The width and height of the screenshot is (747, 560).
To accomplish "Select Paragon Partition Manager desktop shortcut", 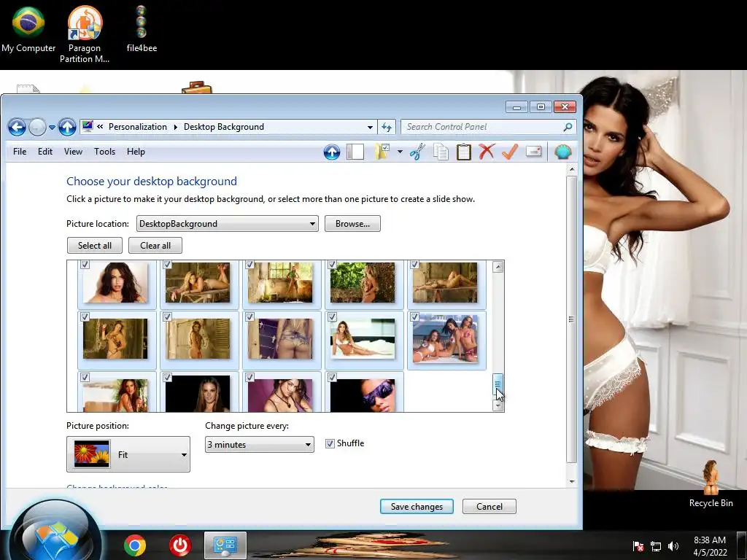I will click(85, 34).
